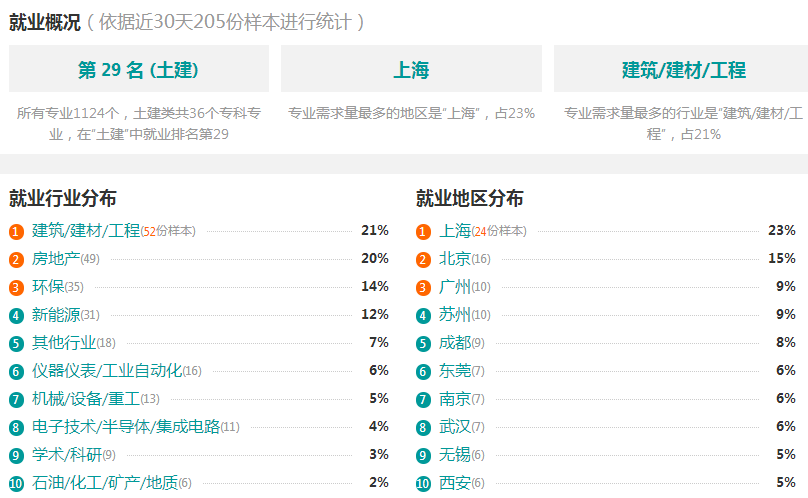Click rank 3 badge beside 环保

16,288
